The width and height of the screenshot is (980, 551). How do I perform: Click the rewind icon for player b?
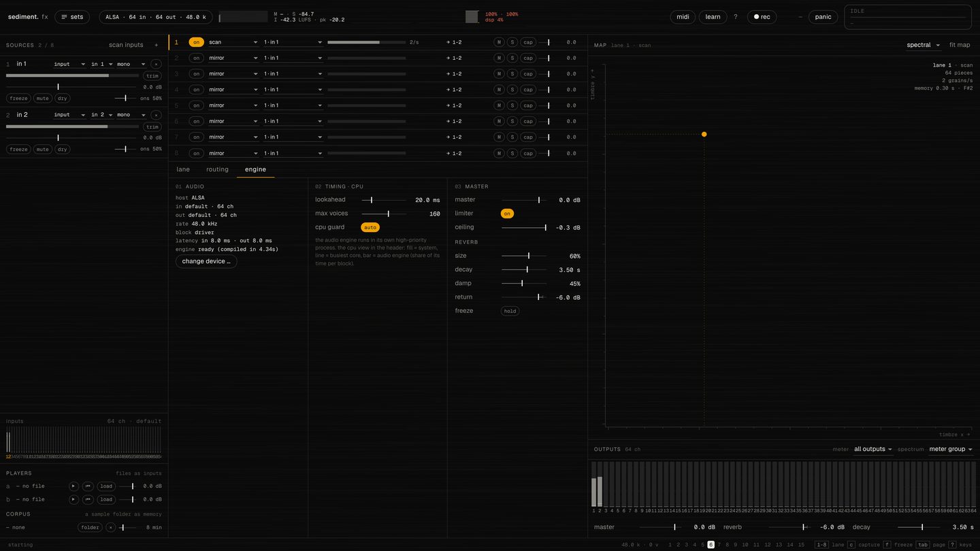(88, 499)
